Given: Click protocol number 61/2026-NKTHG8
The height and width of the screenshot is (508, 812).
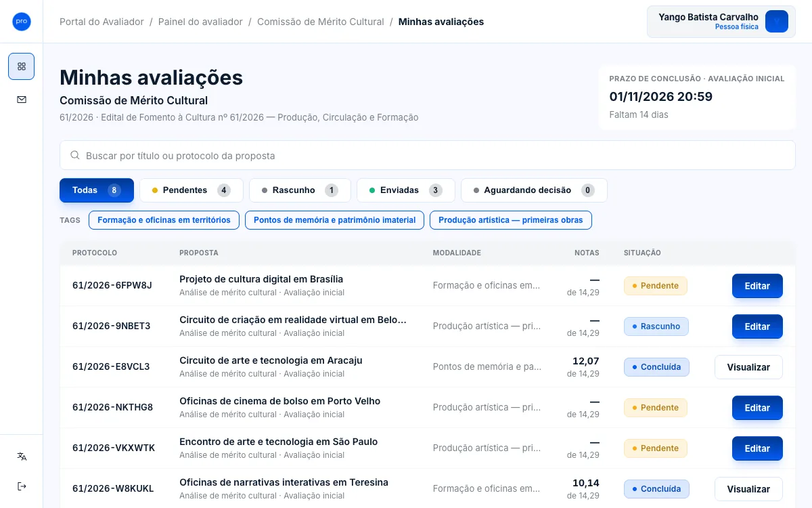Looking at the screenshot, I should click(x=113, y=407).
